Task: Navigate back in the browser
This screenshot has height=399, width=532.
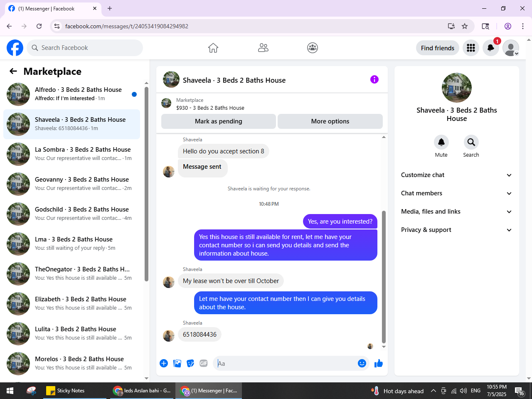Action: pos(9,26)
